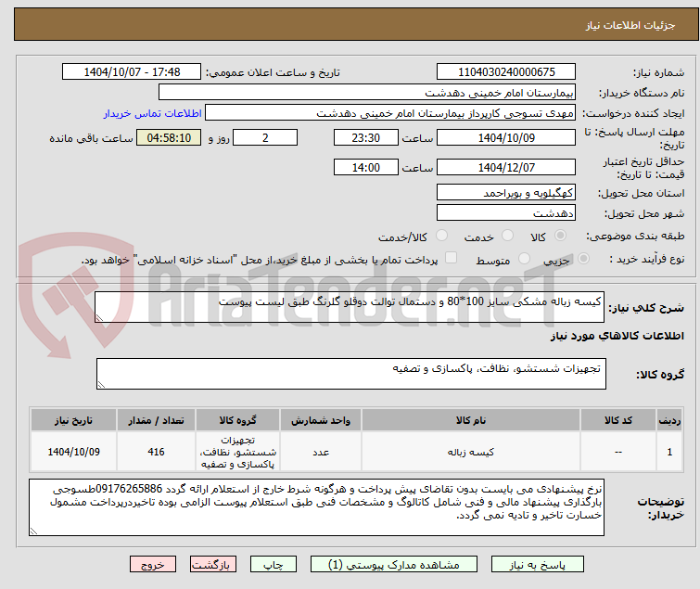The width and height of the screenshot is (700, 589).
Task: Click the تجهیزات شستشو group cell in table
Action: (x=238, y=452)
